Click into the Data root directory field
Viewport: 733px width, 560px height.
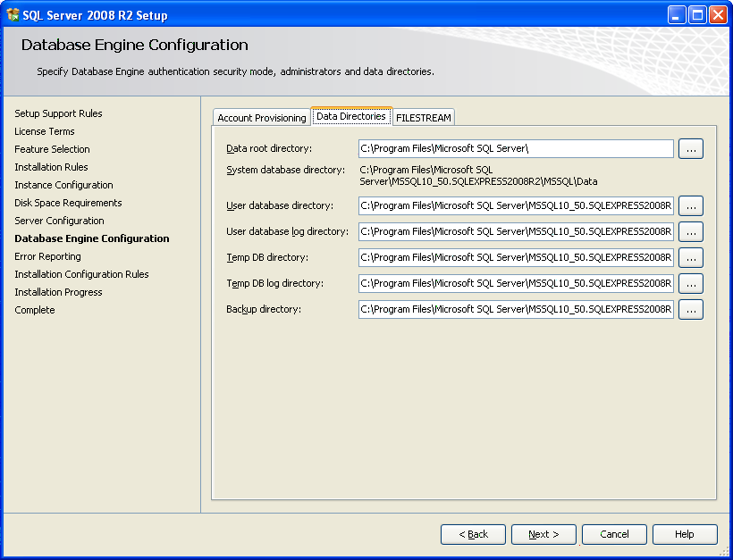pos(516,149)
